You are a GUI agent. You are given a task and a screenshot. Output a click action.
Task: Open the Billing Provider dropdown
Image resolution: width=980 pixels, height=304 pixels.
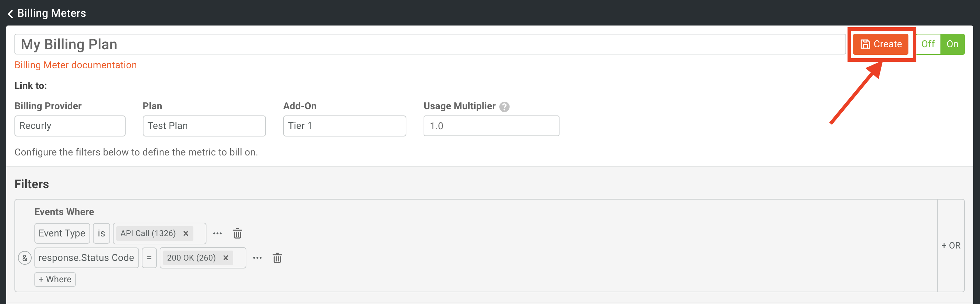point(70,126)
